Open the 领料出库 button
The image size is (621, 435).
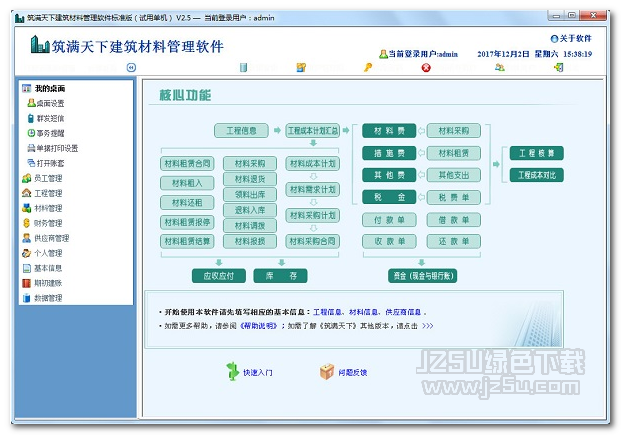pos(250,195)
